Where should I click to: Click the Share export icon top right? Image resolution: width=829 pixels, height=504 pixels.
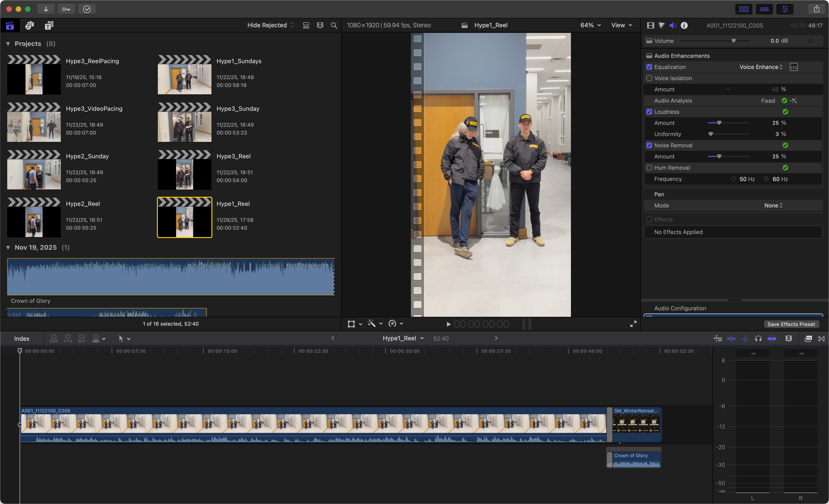[817, 9]
